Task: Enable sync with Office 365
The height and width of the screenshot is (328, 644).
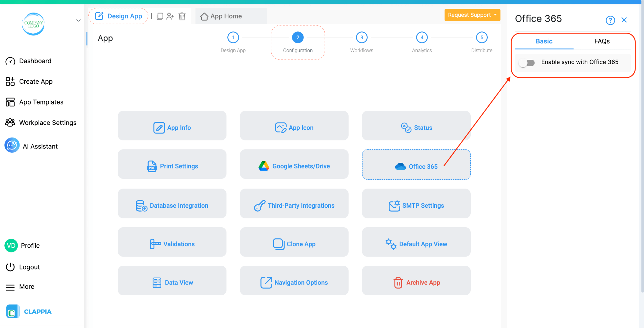Action: [x=527, y=63]
